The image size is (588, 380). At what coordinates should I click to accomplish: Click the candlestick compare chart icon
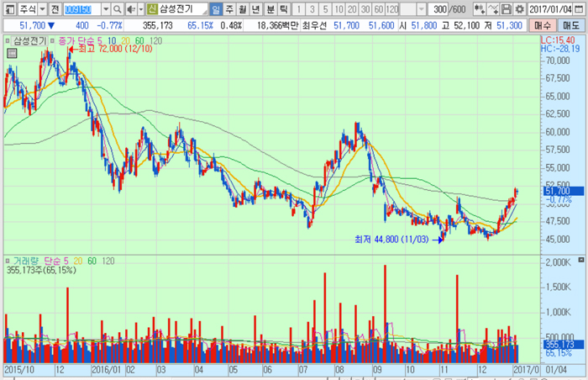point(481,9)
